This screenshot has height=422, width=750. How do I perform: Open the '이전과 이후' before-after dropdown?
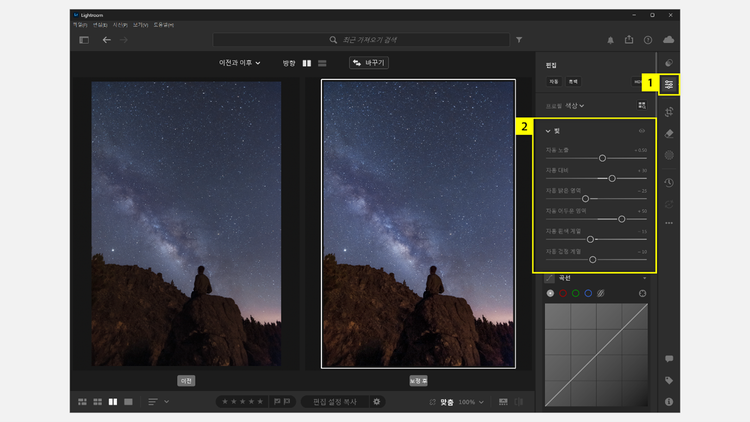pyautogui.click(x=240, y=63)
